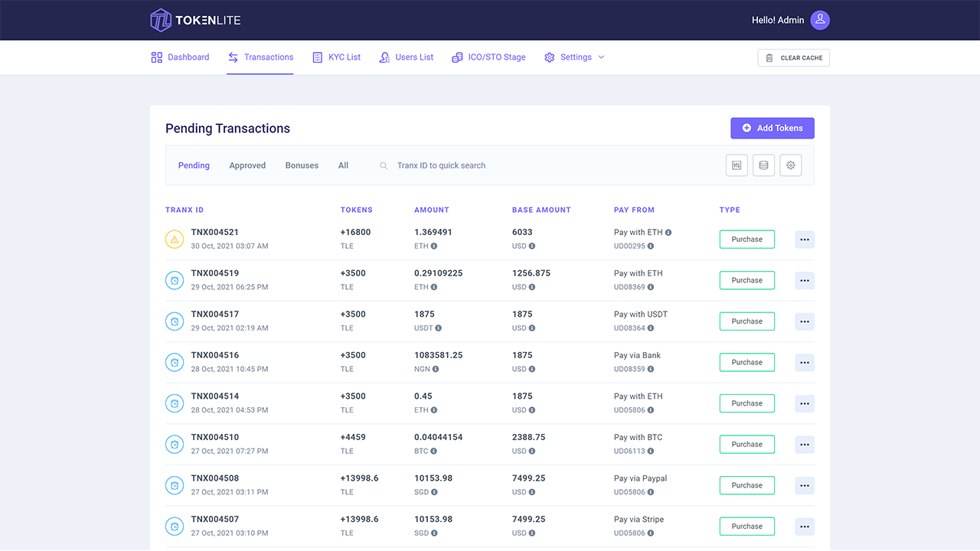This screenshot has height=551, width=980.
Task: Open the database export icon
Action: point(763,165)
